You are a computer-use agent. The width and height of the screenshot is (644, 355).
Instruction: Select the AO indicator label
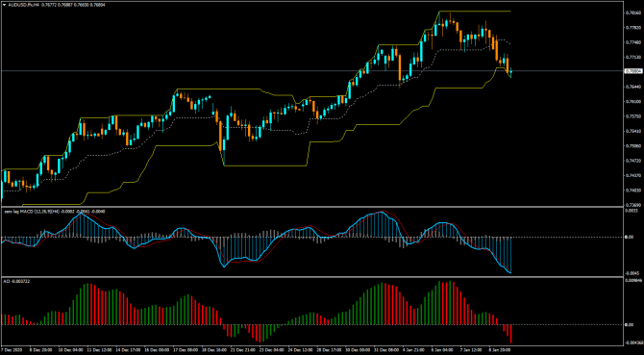click(x=6, y=281)
